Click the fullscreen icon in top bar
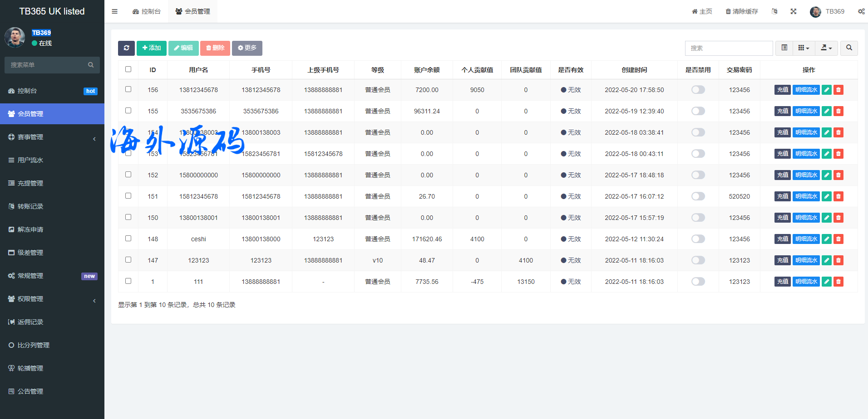868x419 pixels. pos(793,11)
